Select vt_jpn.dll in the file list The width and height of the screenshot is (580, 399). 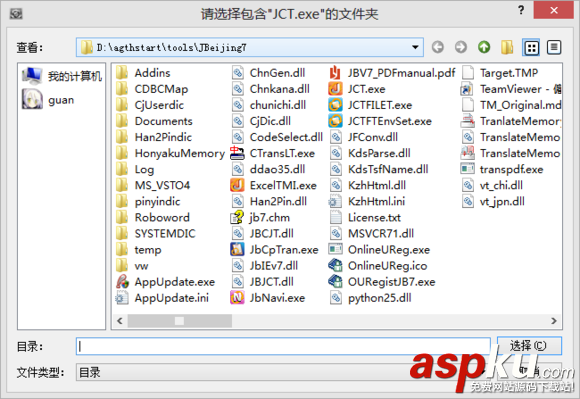pos(493,202)
